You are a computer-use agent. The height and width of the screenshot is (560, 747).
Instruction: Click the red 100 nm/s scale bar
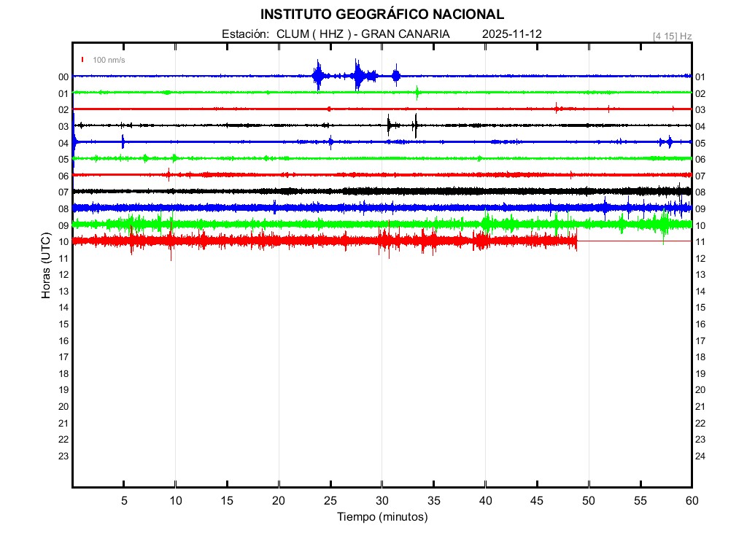[x=83, y=60]
